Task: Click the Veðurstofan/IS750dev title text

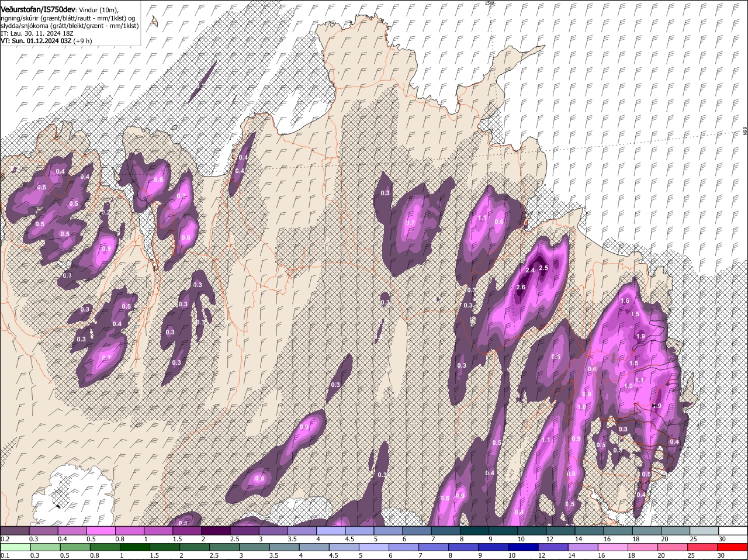Action: pyautogui.click(x=37, y=9)
